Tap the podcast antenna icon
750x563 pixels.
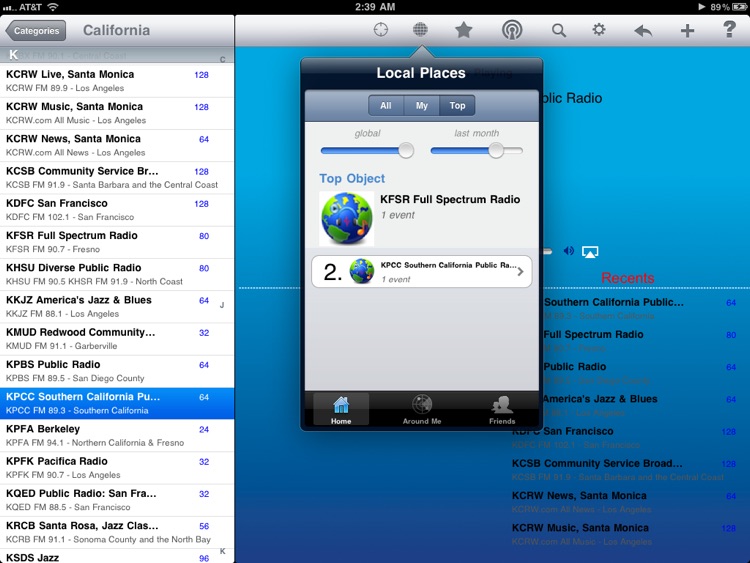click(511, 30)
